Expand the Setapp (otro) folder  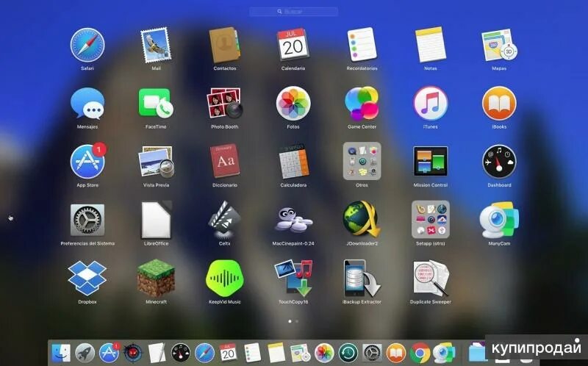(x=431, y=220)
